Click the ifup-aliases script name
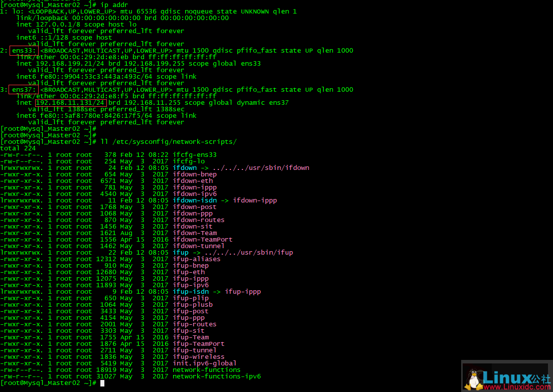 [196, 259]
